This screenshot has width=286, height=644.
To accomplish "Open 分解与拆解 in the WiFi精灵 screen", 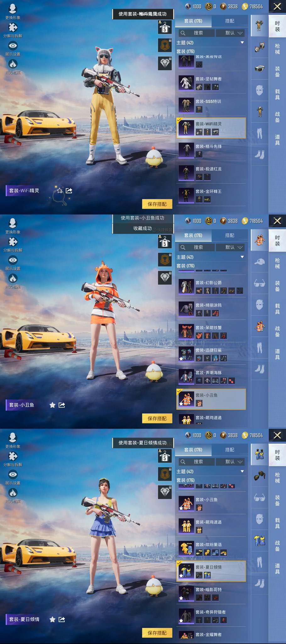I will pos(13,30).
